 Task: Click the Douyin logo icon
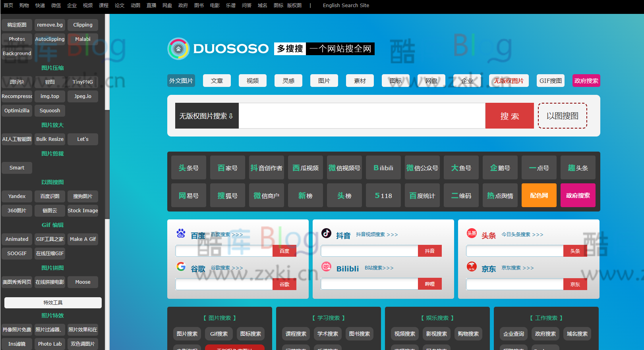tap(326, 233)
